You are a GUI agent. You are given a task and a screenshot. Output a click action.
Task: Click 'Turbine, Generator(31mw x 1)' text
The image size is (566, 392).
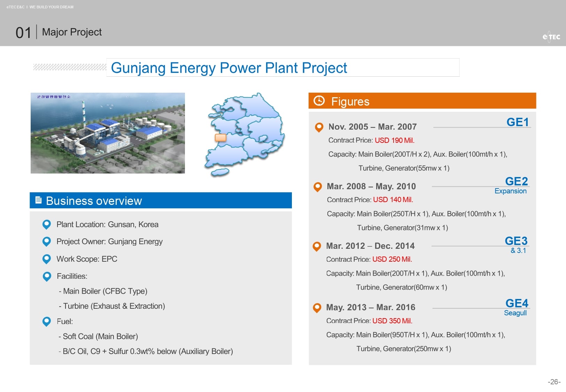pyautogui.click(x=403, y=228)
